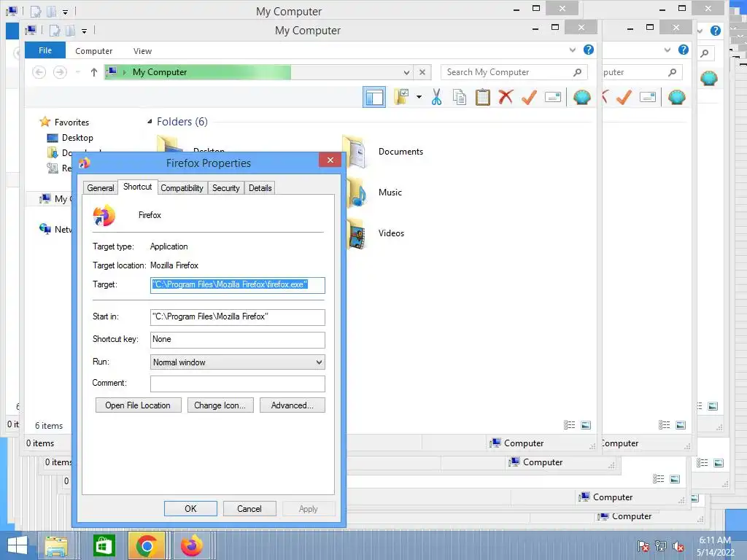Collapse the Folders (6) group
This screenshot has height=560, width=747.
pos(150,122)
